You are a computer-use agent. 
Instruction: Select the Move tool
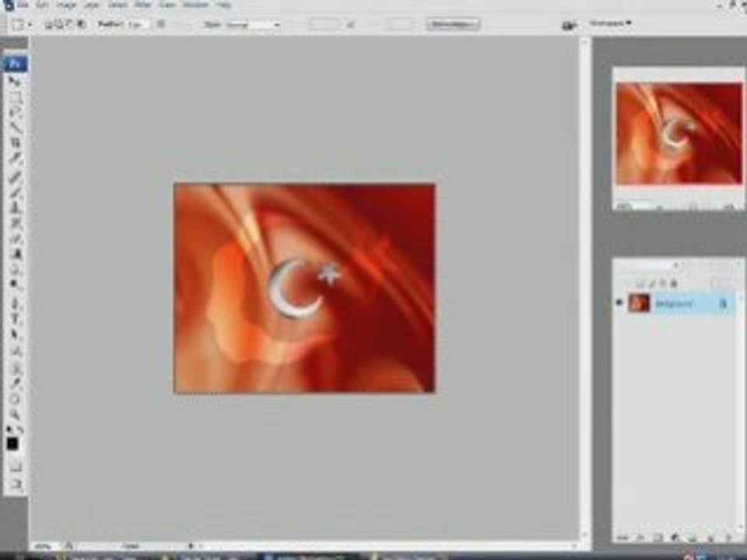coord(15,82)
